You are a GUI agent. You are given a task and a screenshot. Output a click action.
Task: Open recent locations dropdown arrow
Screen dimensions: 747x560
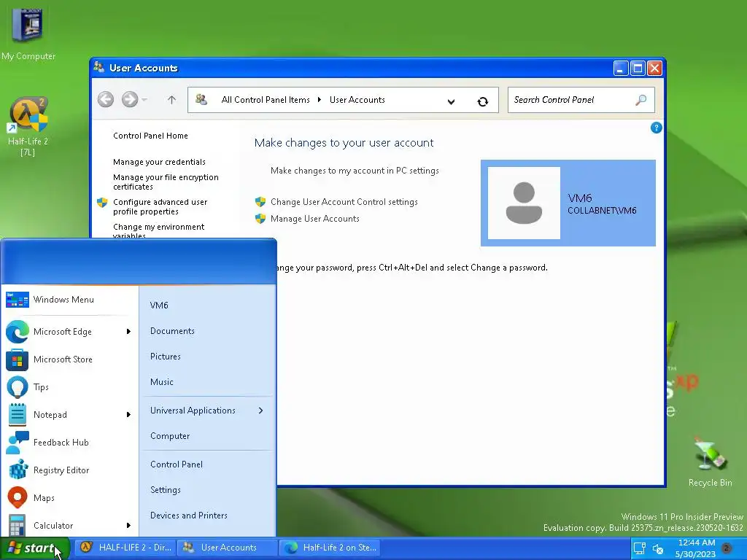click(x=144, y=99)
